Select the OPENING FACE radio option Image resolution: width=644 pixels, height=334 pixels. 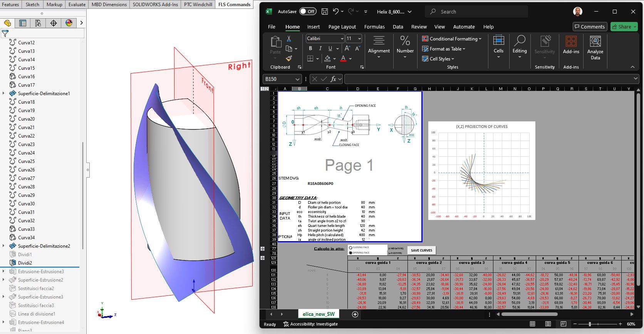351,253
